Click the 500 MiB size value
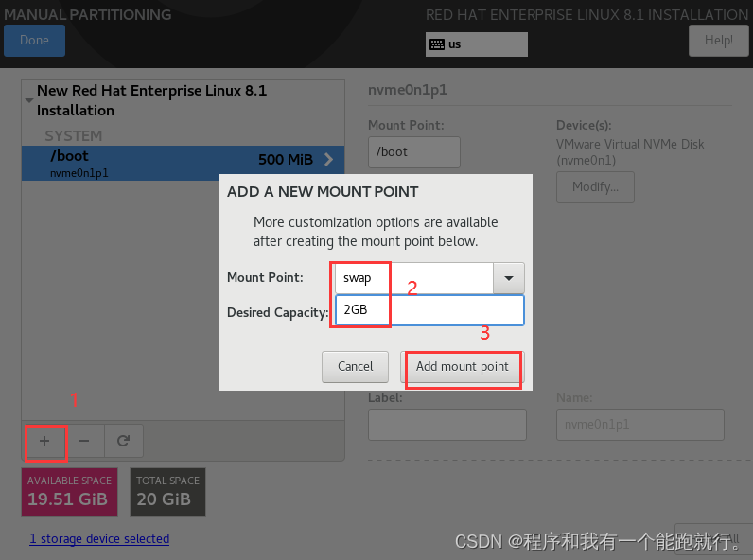753x560 pixels. tap(286, 160)
